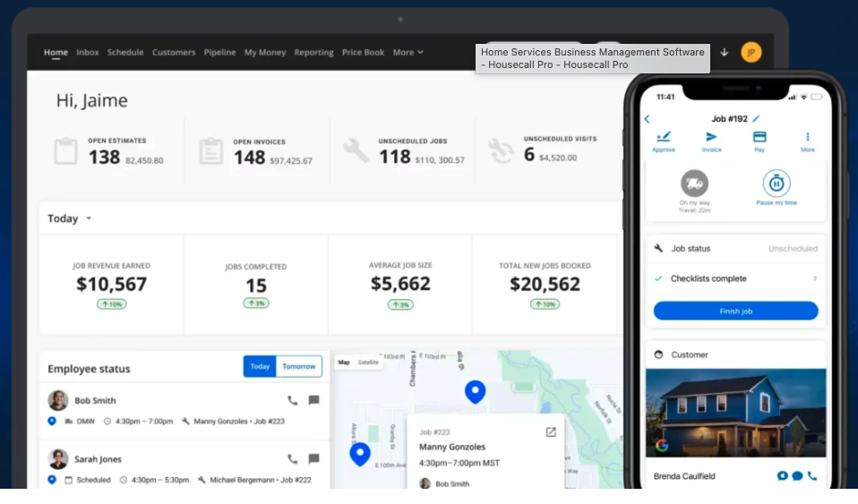This screenshot has width=858, height=504.
Task: Tap the Customer section header on phone
Action: [736, 355]
